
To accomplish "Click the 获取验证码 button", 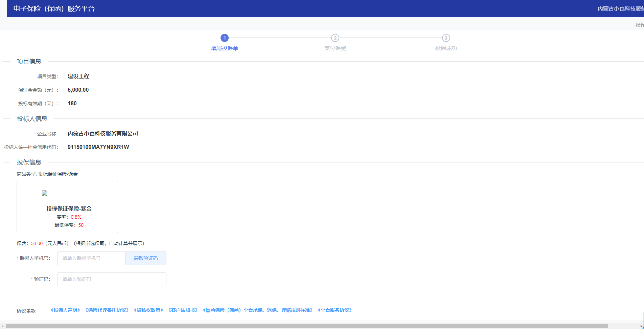I will [x=146, y=258].
